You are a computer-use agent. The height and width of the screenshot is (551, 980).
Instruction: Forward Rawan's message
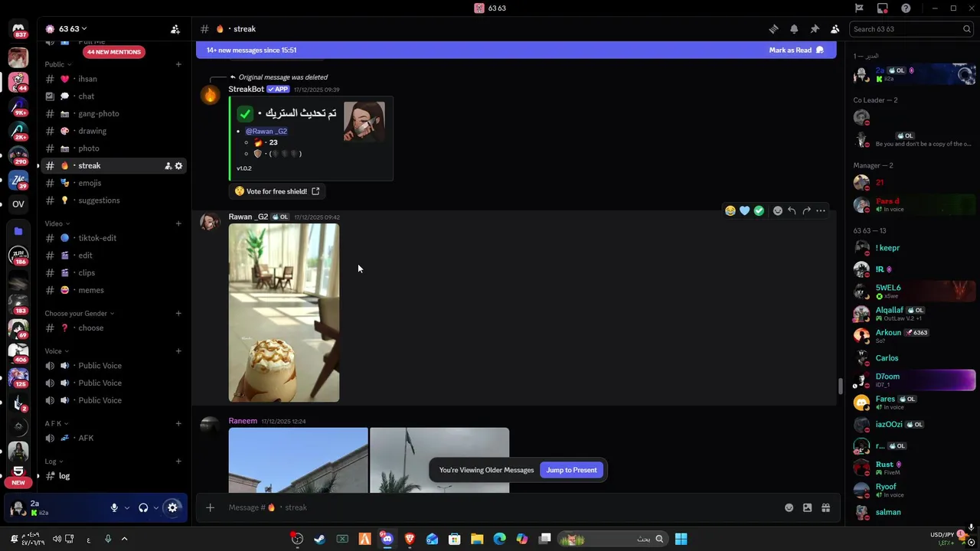pyautogui.click(x=806, y=210)
